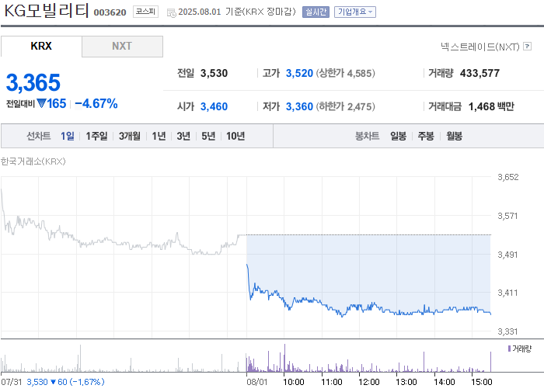Click the 선차트 label
The height and width of the screenshot is (392, 544).
click(x=39, y=136)
